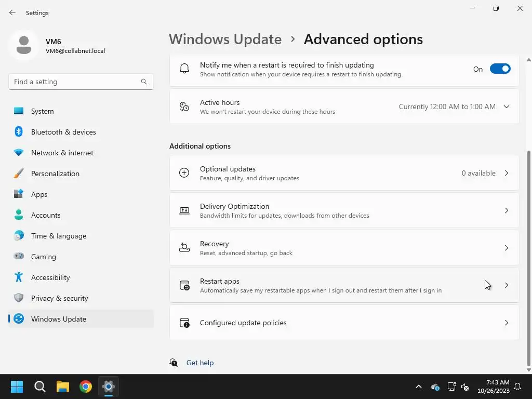Click the Active hours clock icon
This screenshot has width=532, height=399.
pos(184,107)
